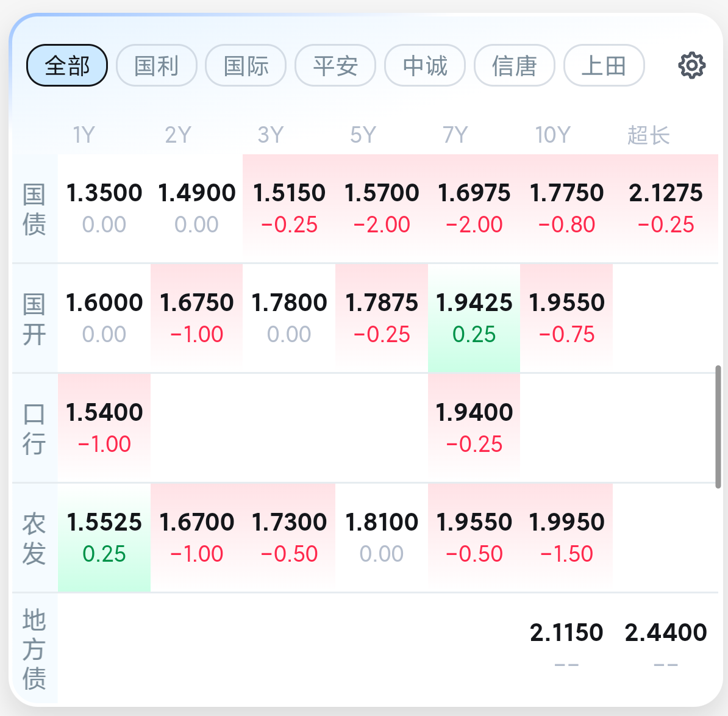Select the 地方债 row label
Image resolution: width=728 pixels, height=716 pixels.
[34, 648]
